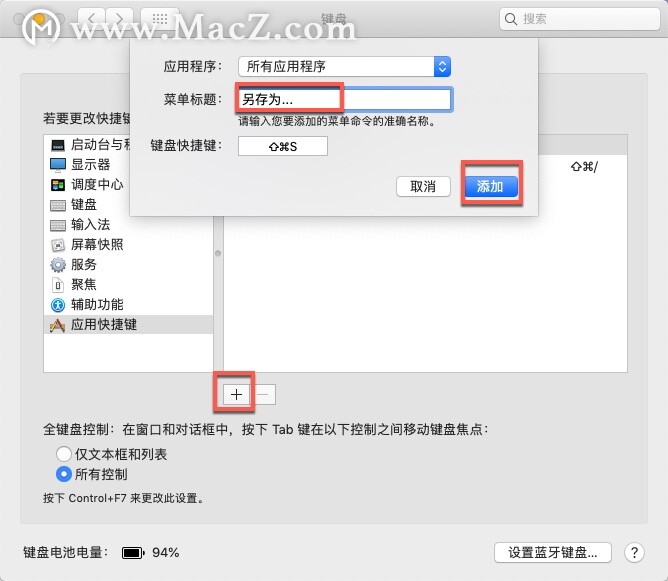Open Set Up Bluetooth Keyboard button
Image resolution: width=668 pixels, height=581 pixels.
point(553,552)
